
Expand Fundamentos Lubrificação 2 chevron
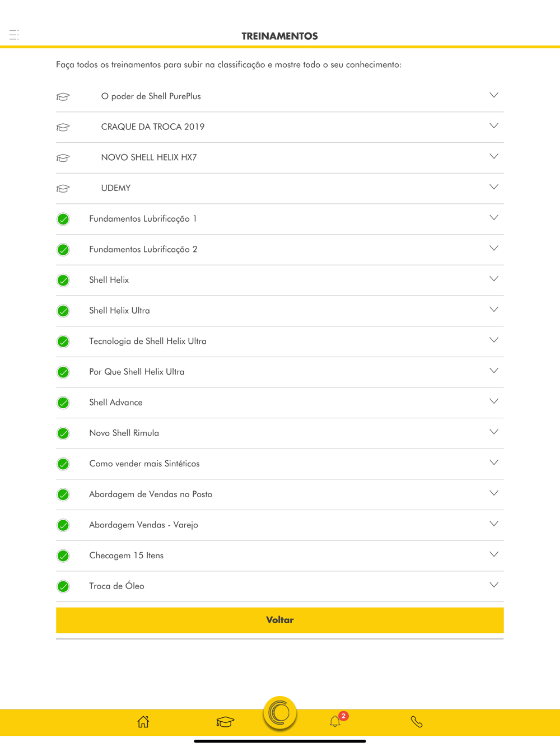(x=494, y=248)
